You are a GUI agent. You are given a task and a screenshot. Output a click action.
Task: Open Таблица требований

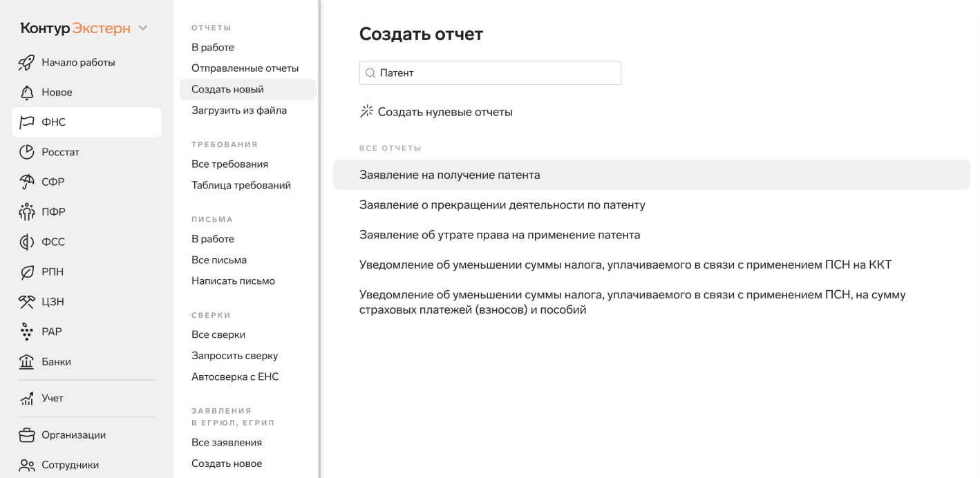241,185
